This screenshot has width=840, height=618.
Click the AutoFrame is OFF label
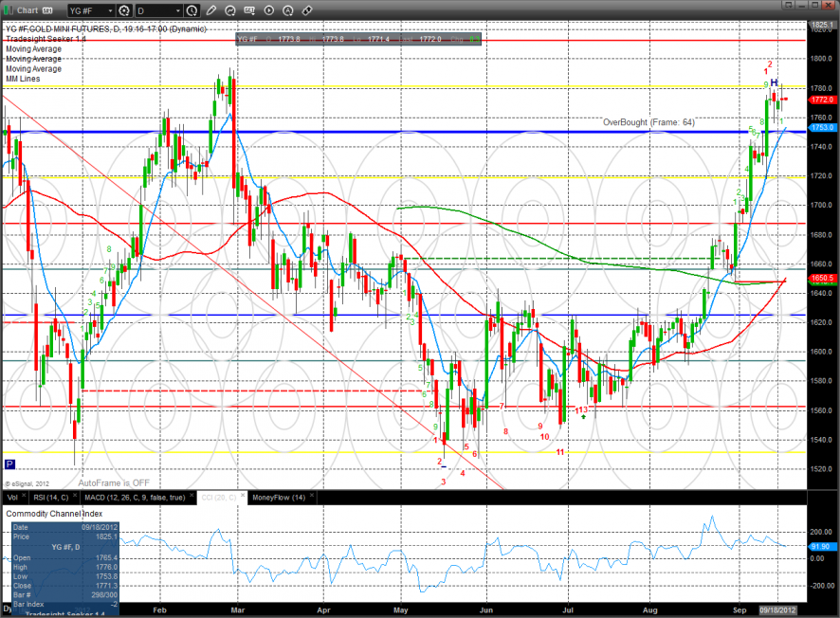click(x=114, y=483)
